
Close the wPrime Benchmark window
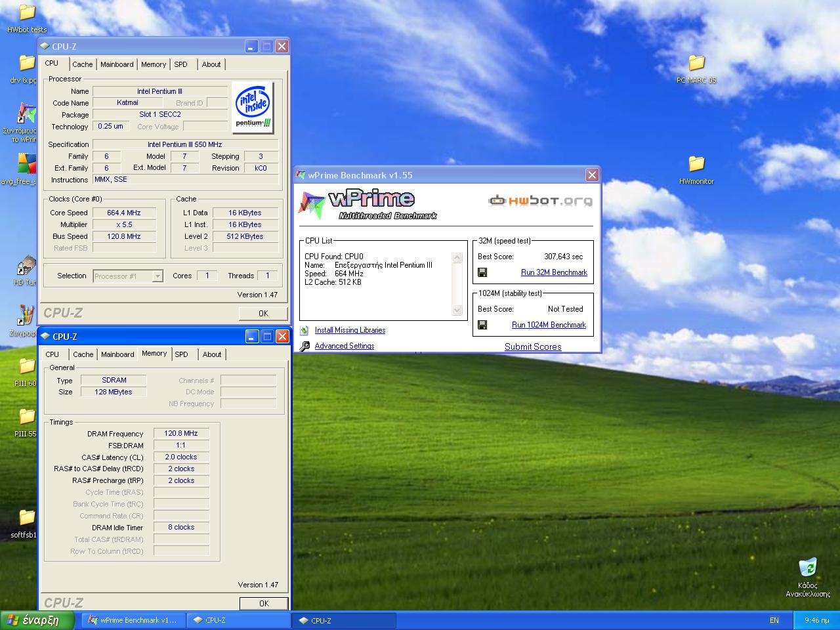592,175
